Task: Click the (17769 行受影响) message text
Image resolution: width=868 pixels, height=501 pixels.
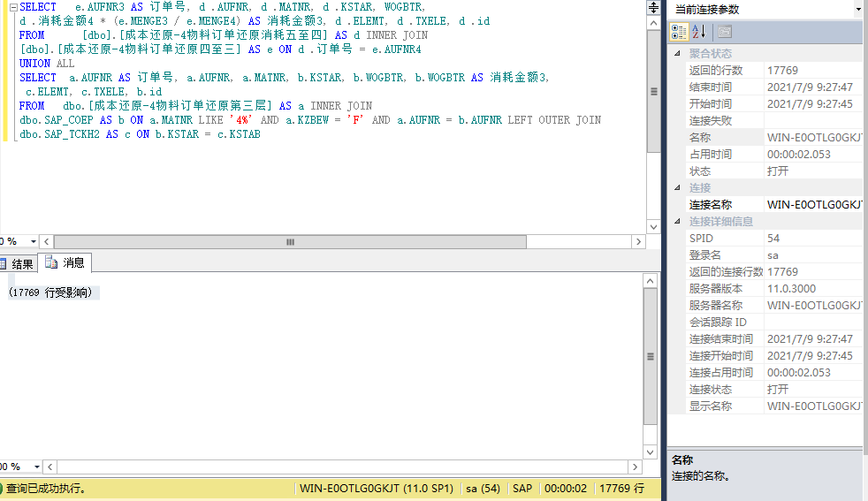Action: pyautogui.click(x=50, y=292)
